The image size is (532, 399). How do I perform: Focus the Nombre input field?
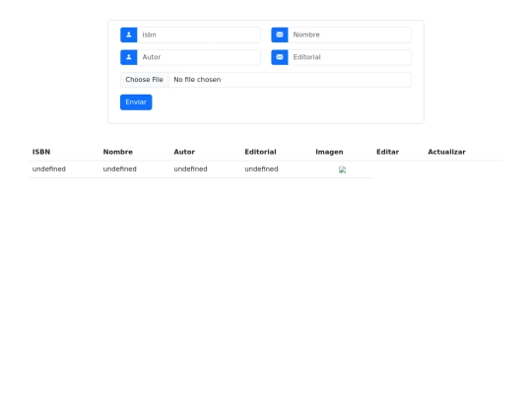click(350, 34)
